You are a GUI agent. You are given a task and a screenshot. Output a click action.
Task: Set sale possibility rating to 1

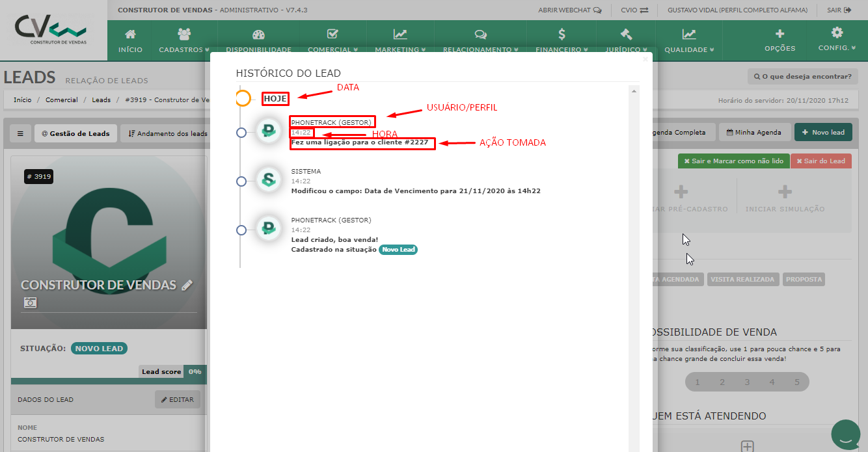[x=698, y=382]
